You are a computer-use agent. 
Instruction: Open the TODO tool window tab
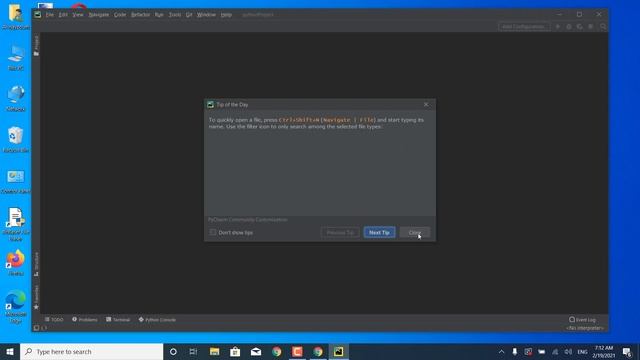54,320
